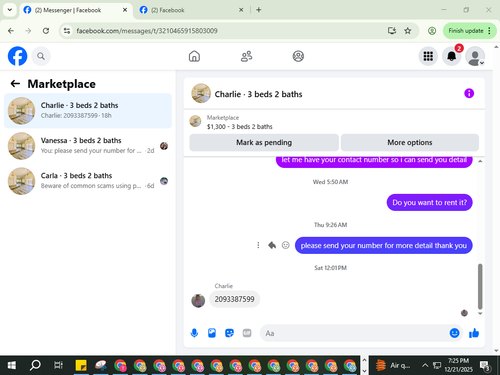Open more options for the message
The image size is (500, 375).
tap(258, 245)
